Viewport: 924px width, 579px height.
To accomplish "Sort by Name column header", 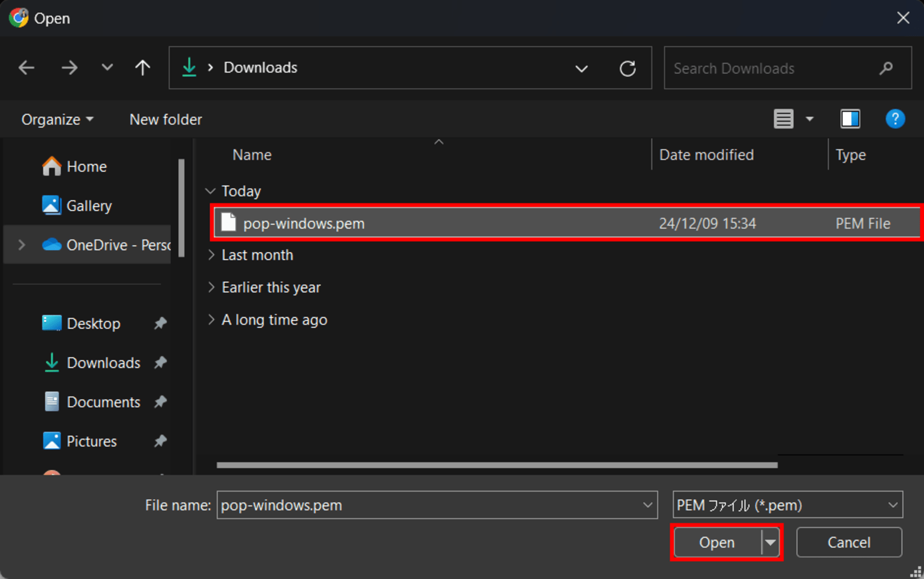I will (x=252, y=155).
